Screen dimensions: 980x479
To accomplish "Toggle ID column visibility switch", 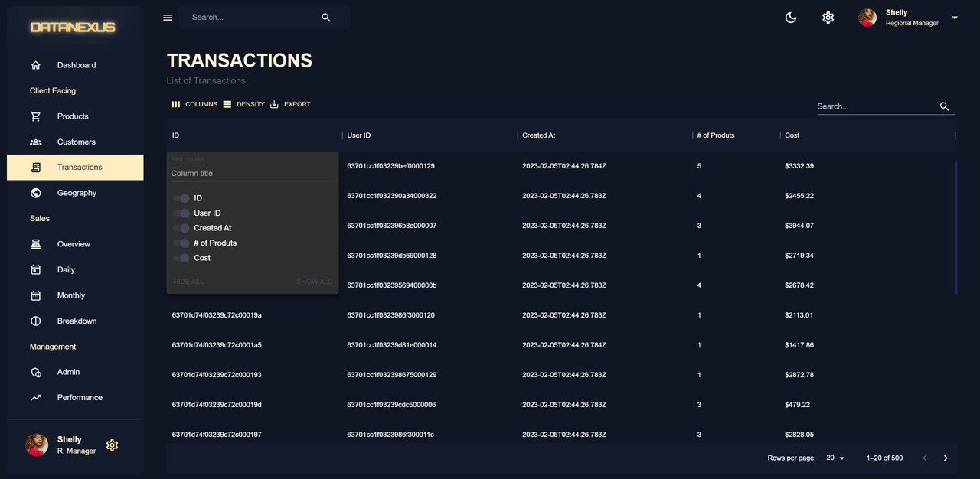I will coord(181,198).
